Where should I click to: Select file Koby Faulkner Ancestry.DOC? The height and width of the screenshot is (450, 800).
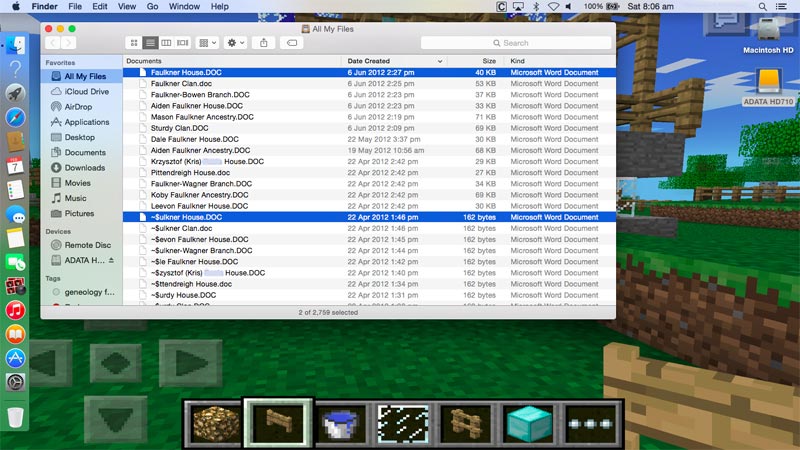click(369, 195)
